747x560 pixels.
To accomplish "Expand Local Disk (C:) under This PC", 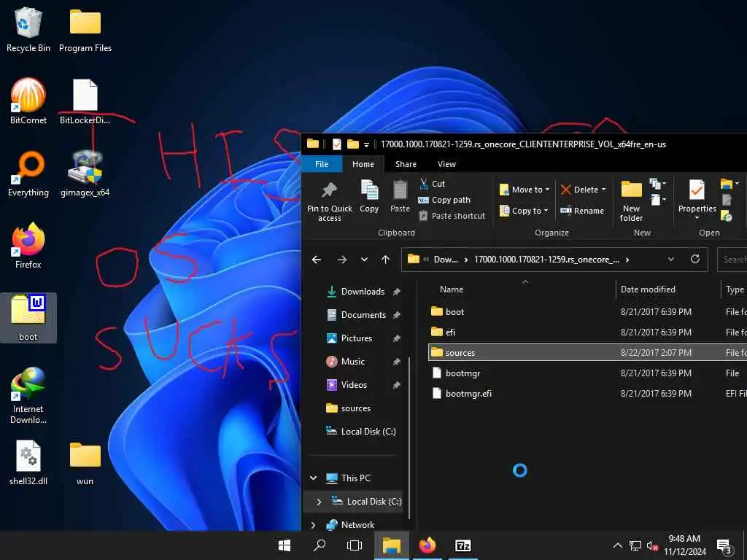I will point(319,502).
